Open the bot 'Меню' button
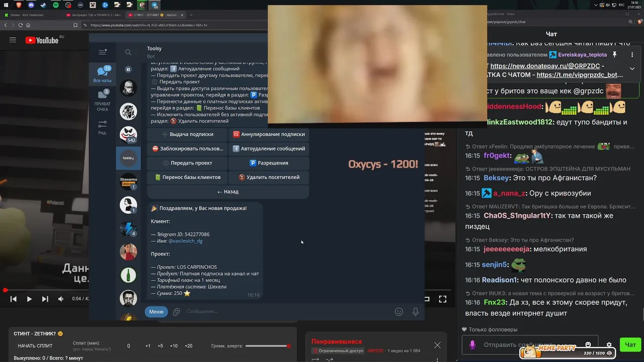Image resolution: width=644 pixels, height=362 pixels. (156, 312)
